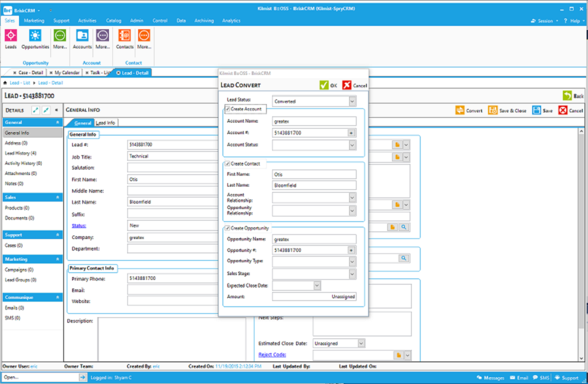Open the Help menu
Screen dimensions: 588x384
click(574, 21)
